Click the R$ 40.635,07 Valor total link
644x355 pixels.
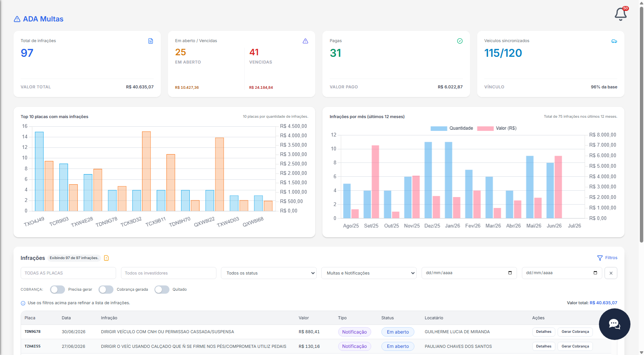(x=603, y=303)
